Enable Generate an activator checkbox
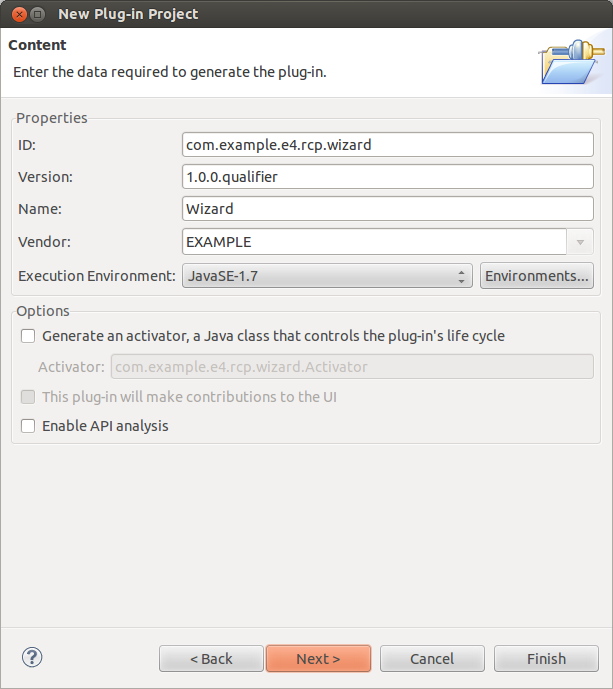The image size is (613, 689). pyautogui.click(x=28, y=336)
